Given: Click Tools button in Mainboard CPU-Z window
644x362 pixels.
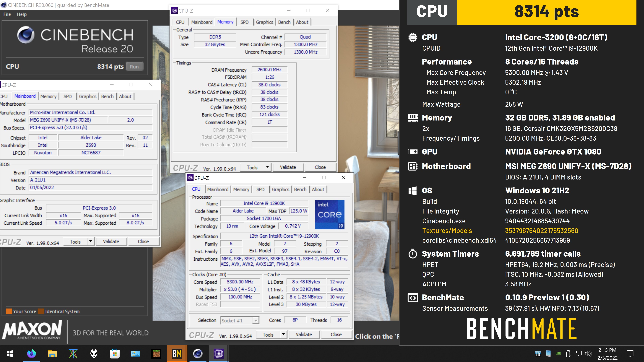Looking at the screenshot, I should click(x=75, y=242).
